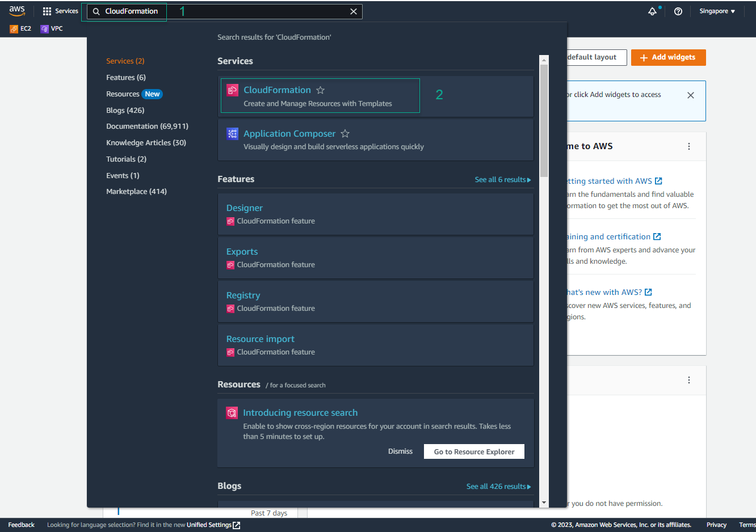
Task: Open Training and certification link
Action: pos(614,237)
